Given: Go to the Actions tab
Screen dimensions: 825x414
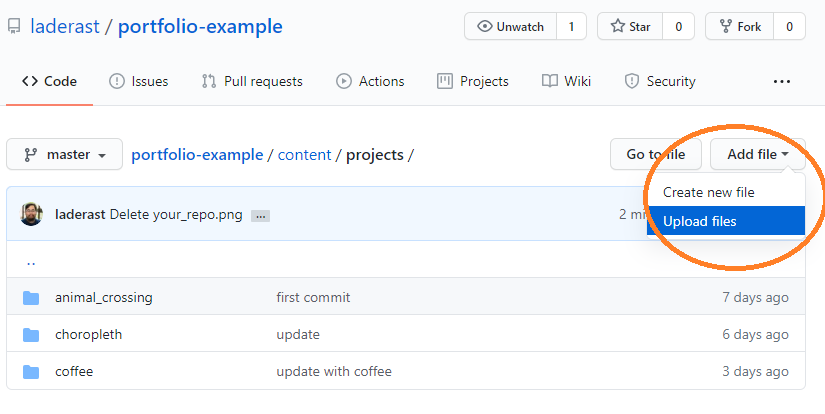Looking at the screenshot, I should coord(370,81).
